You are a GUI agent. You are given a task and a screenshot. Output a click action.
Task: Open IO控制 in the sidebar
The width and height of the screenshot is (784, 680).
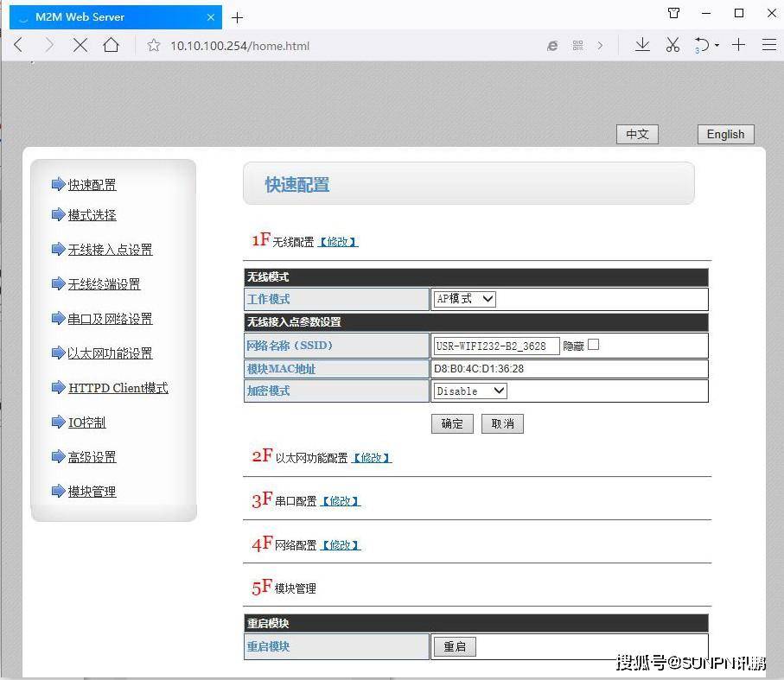coord(86,423)
